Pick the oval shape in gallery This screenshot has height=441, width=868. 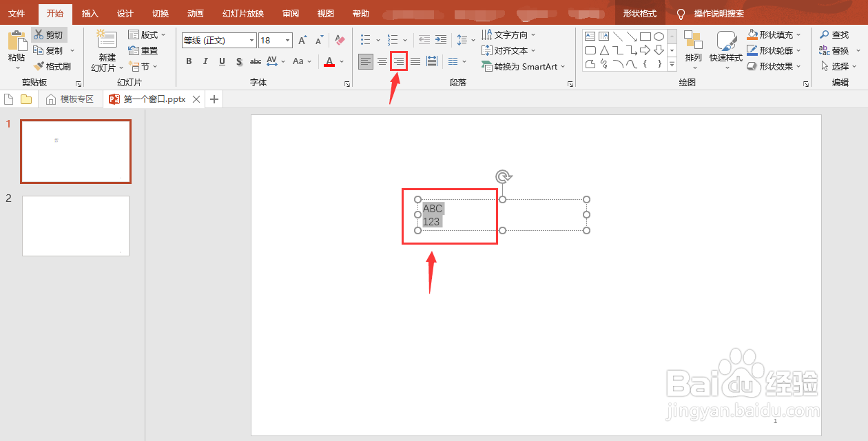click(659, 36)
